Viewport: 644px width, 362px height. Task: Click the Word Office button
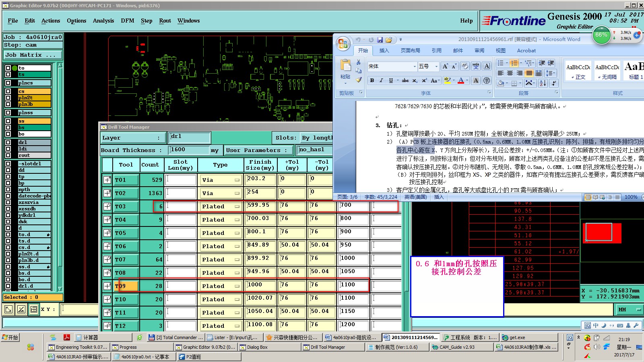(x=343, y=43)
